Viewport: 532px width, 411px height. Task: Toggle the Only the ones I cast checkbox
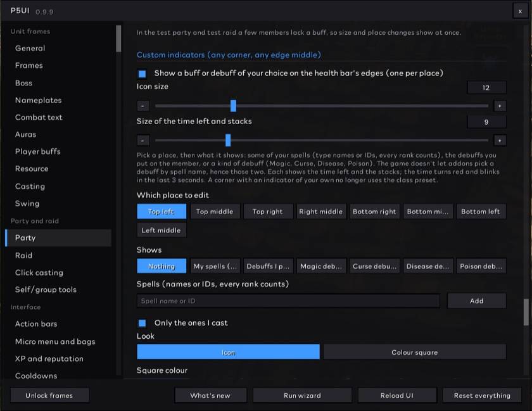pyautogui.click(x=142, y=323)
